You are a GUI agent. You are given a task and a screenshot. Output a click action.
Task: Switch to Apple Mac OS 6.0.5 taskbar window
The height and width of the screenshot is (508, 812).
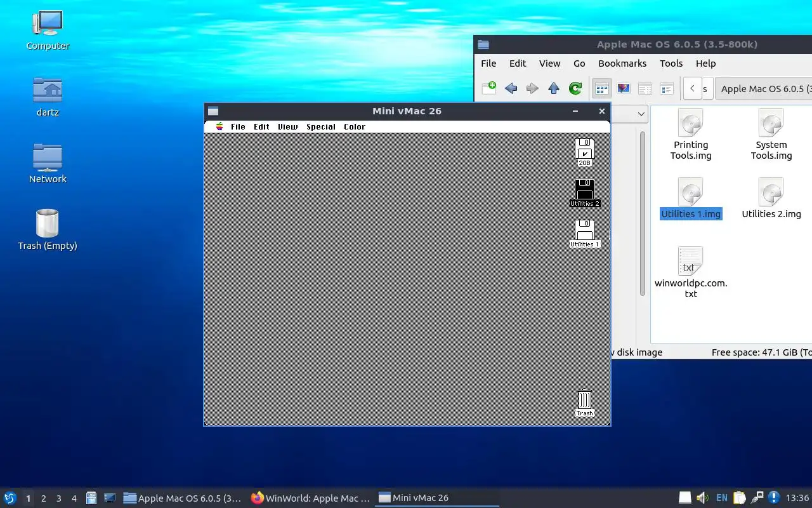183,498
